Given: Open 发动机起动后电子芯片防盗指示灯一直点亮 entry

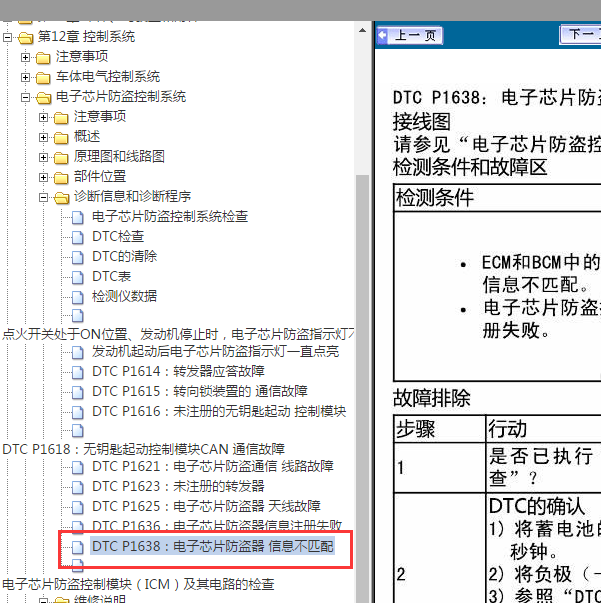Looking at the screenshot, I should click(215, 351).
